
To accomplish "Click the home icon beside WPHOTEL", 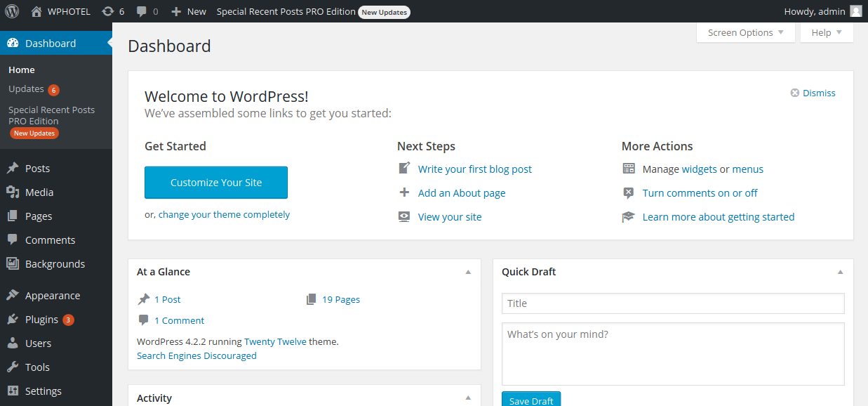I will tap(36, 11).
